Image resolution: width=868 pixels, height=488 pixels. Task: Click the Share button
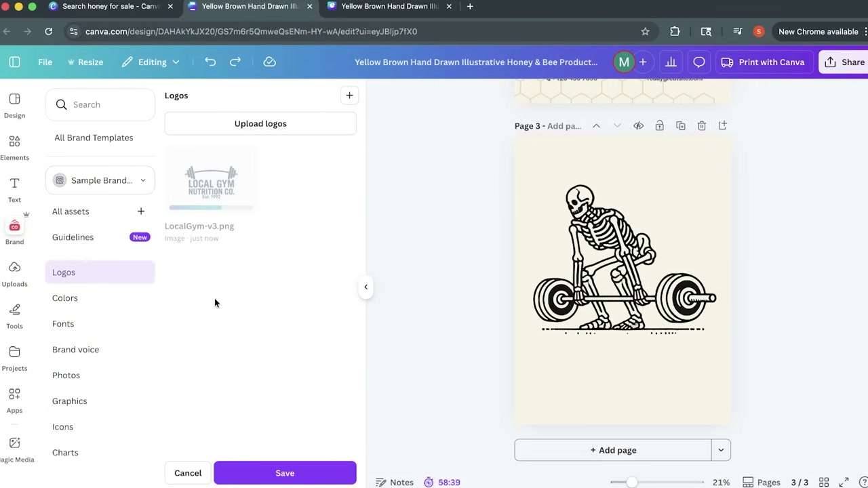point(844,62)
